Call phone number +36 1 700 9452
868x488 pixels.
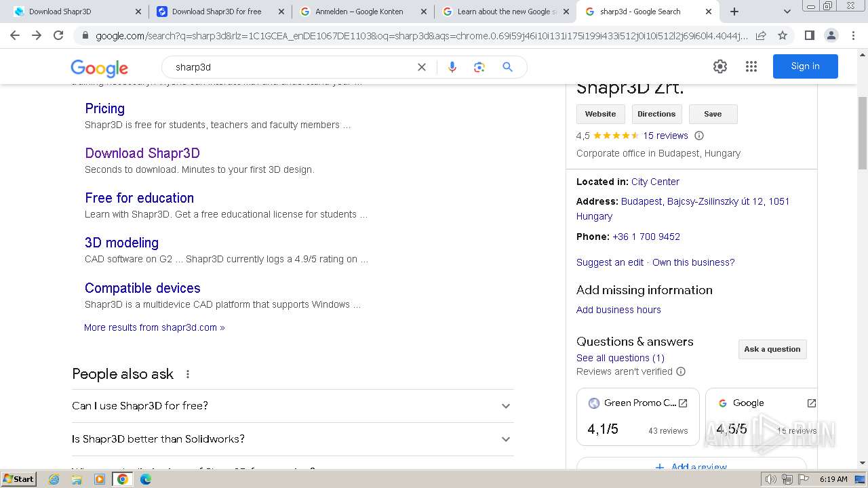click(x=646, y=237)
